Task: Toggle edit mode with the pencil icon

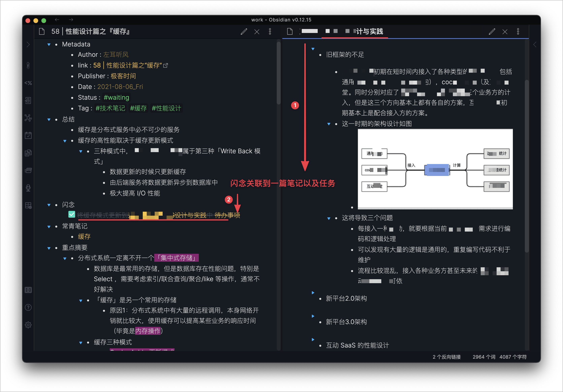Action: coord(244,32)
